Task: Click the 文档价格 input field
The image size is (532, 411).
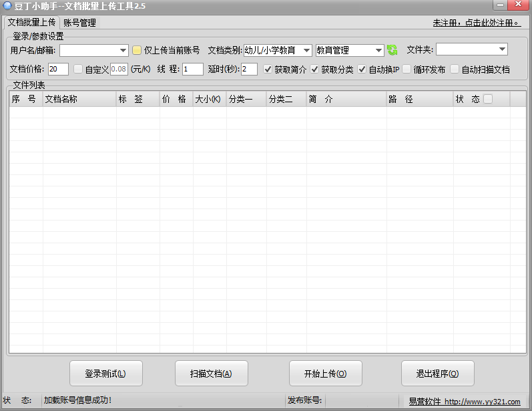Action: [x=58, y=70]
